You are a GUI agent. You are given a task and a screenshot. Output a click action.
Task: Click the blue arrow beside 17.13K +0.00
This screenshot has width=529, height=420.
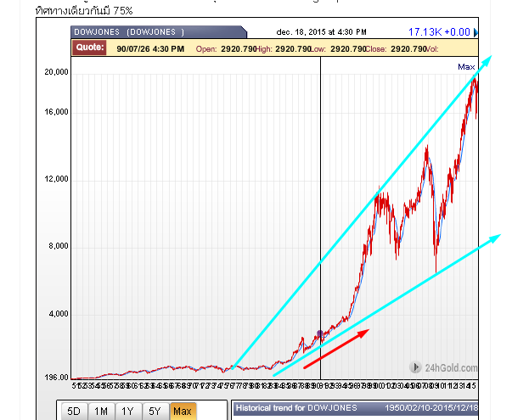point(476,32)
